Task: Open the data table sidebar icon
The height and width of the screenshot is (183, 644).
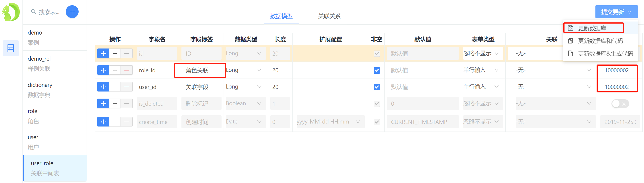Action: coord(11,48)
